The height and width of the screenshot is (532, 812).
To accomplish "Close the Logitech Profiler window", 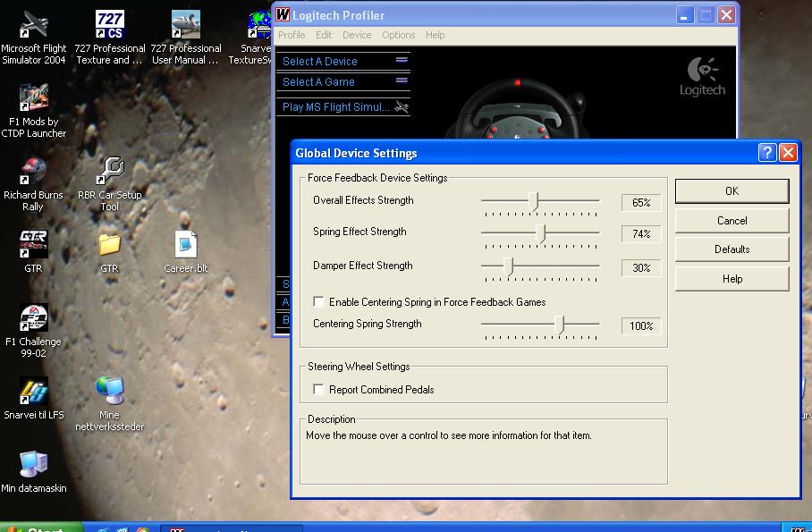I will (726, 15).
